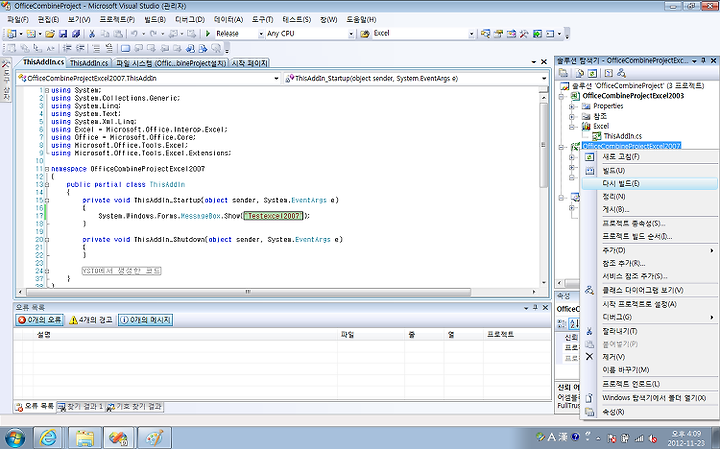Screen dimensions: 720x449
Task: Click the editor horizontal scrollbar
Action: click(x=248, y=292)
